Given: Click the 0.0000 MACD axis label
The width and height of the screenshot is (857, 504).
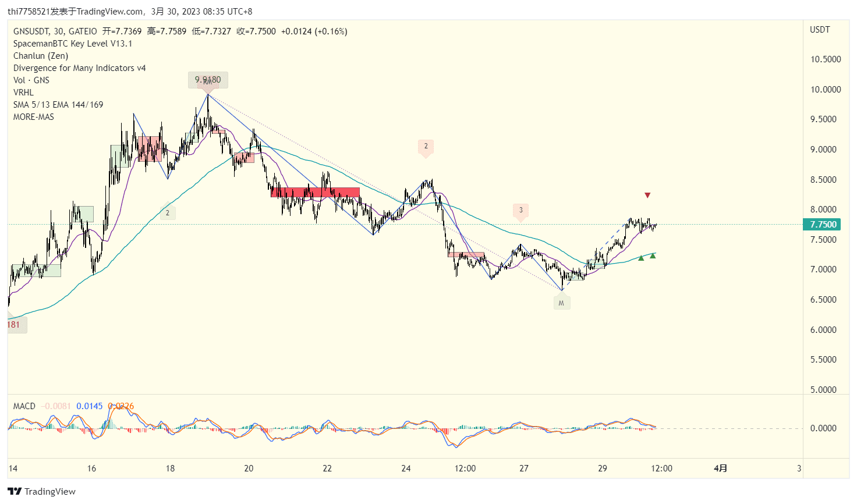Looking at the screenshot, I should [x=823, y=428].
